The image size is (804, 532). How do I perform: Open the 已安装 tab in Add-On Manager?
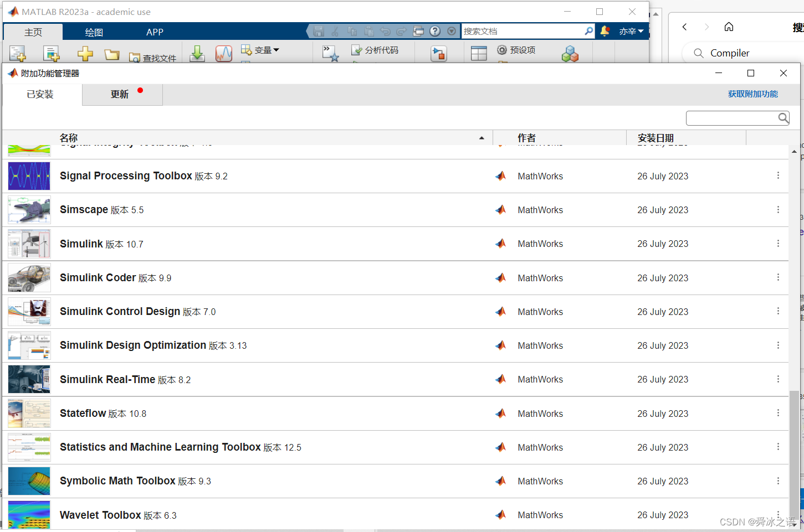(x=40, y=95)
